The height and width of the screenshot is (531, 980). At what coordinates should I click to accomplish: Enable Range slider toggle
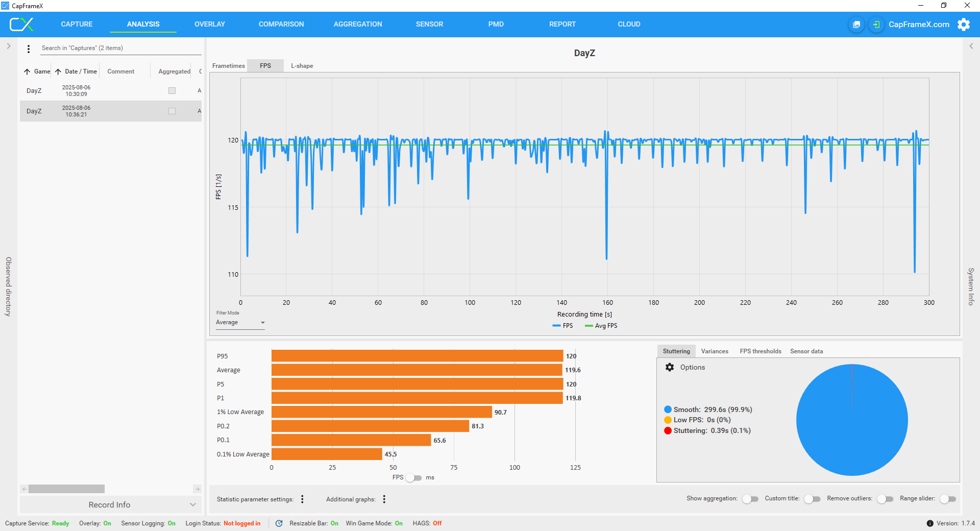[948, 499]
